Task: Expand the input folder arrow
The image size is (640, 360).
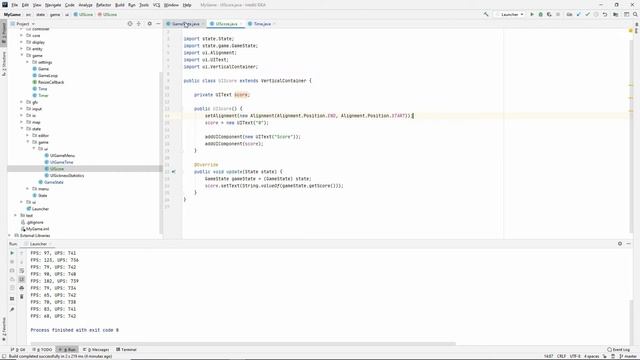Action: click(22, 109)
